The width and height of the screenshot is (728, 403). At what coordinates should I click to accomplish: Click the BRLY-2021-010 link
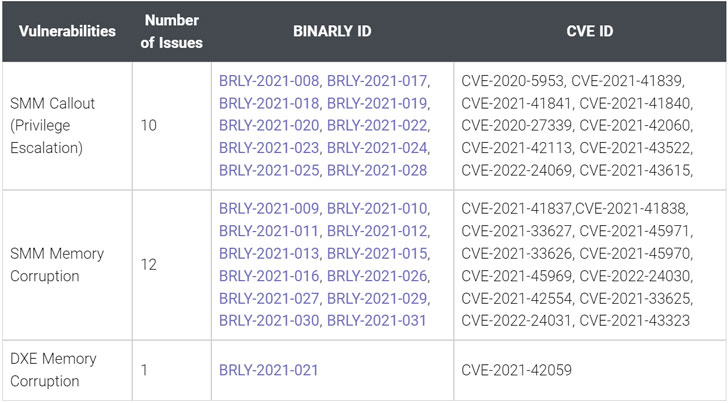(377, 208)
